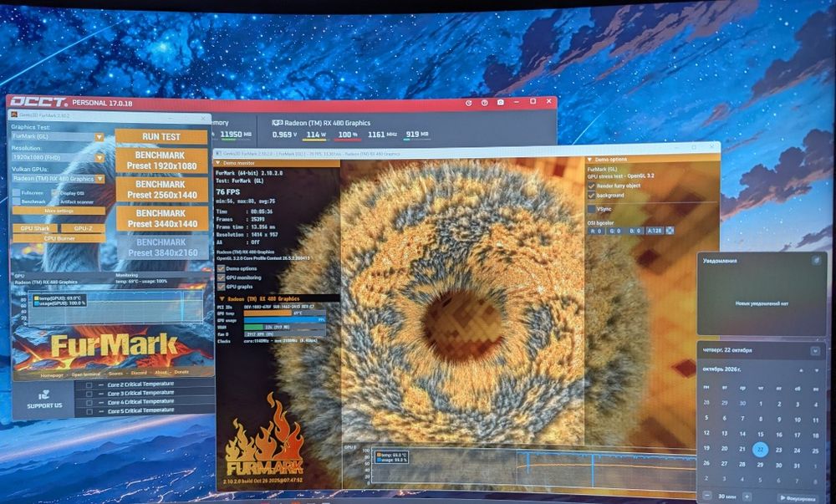Uncheck GPU graphs checkbox
The image size is (836, 504).
pyautogui.click(x=221, y=287)
